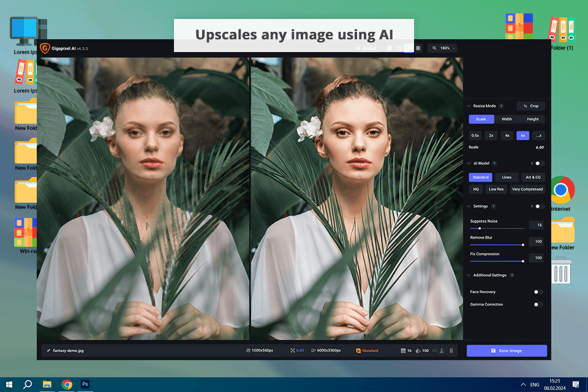Click Save Image button

507,351
